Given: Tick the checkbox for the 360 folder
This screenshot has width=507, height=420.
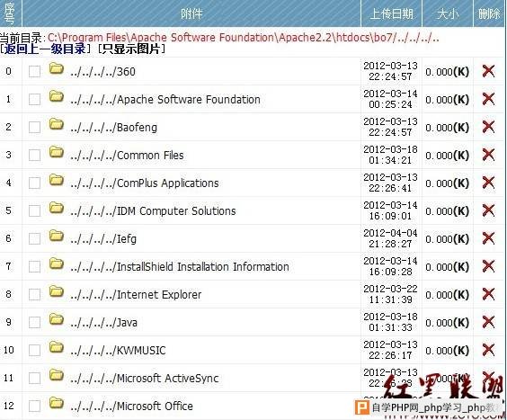Looking at the screenshot, I should tap(34, 72).
